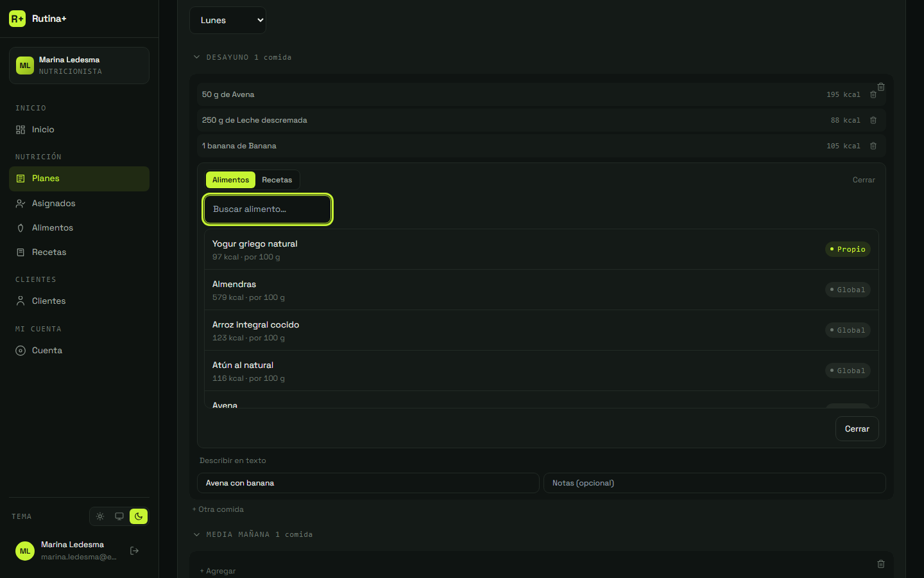Select the system theme option
This screenshot has height=578, width=924.
(x=119, y=516)
